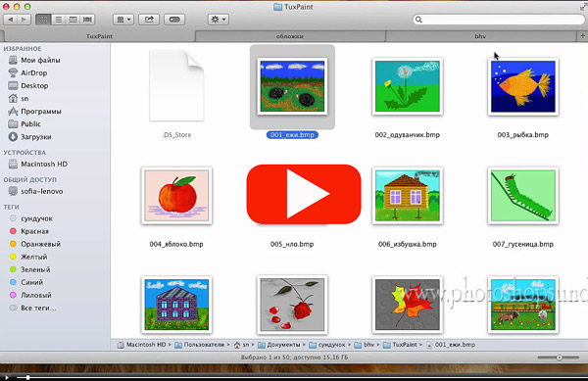
Task: Go to Пользователи in path bar
Action: tap(200, 345)
